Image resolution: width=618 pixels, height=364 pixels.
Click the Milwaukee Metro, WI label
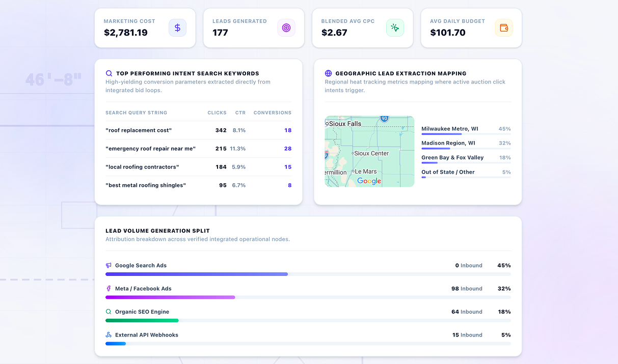[450, 129]
